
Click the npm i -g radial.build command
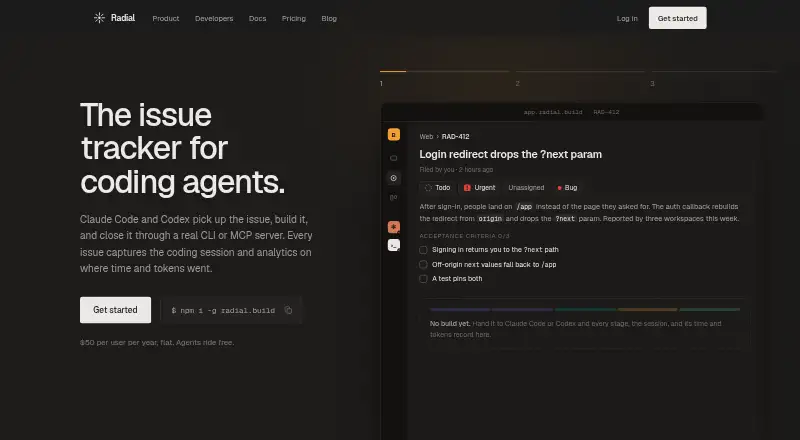coord(223,310)
